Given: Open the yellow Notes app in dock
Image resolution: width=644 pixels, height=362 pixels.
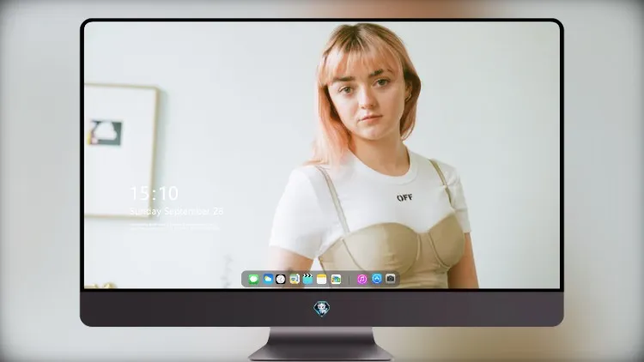Looking at the screenshot, I should click(322, 279).
